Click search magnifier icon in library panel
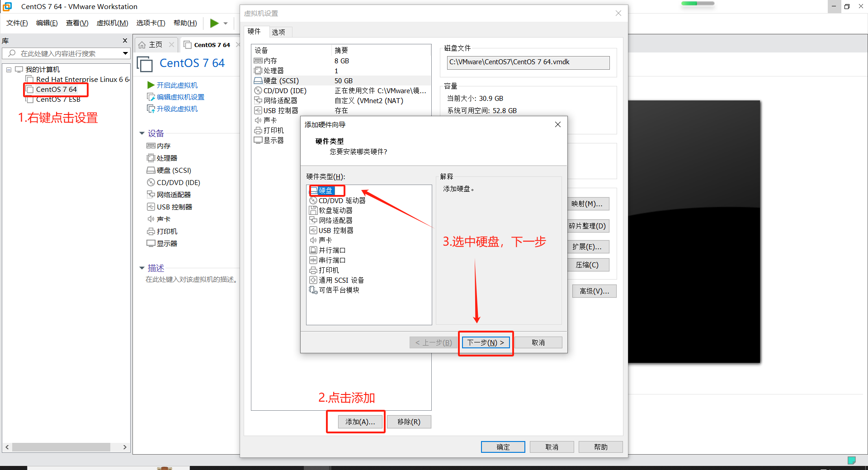This screenshot has width=868, height=470. pyautogui.click(x=12, y=53)
